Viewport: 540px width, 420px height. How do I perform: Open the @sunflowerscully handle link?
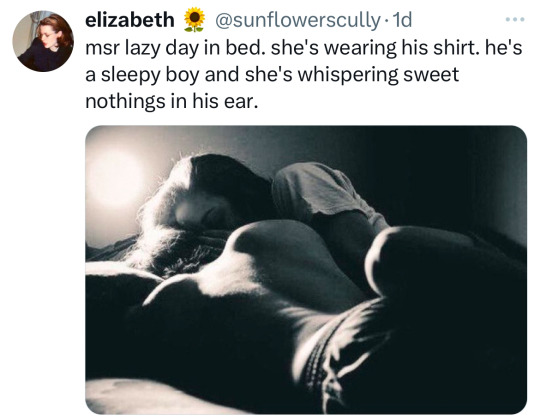pyautogui.click(x=297, y=20)
